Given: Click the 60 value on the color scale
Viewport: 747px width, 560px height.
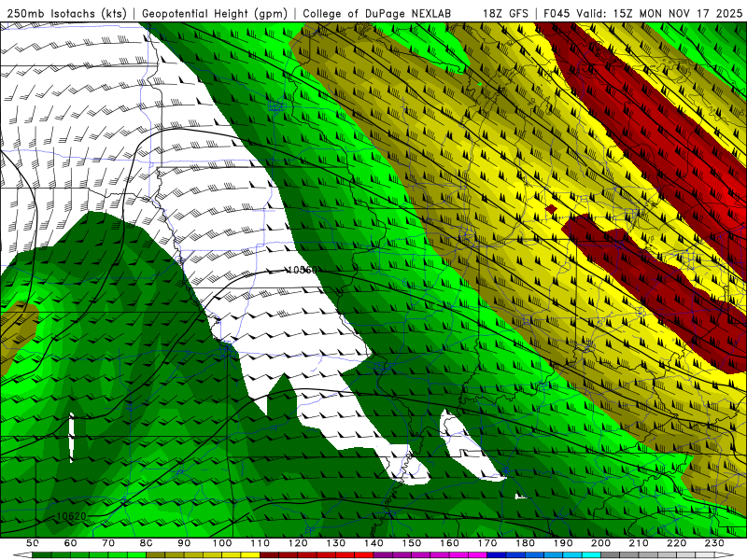Looking at the screenshot, I should pos(70,543).
